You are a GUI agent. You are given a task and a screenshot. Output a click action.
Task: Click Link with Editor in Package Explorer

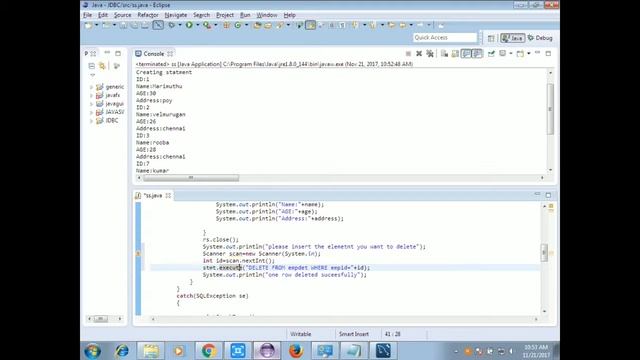tap(102, 66)
